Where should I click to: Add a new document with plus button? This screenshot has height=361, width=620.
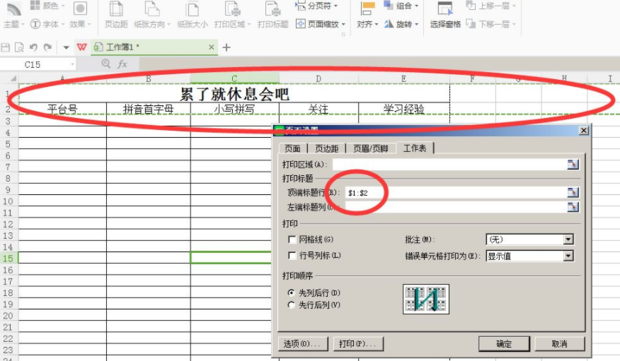coord(227,47)
